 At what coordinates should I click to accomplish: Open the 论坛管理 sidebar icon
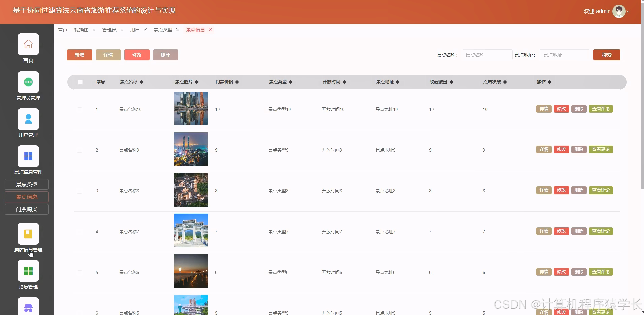click(28, 271)
